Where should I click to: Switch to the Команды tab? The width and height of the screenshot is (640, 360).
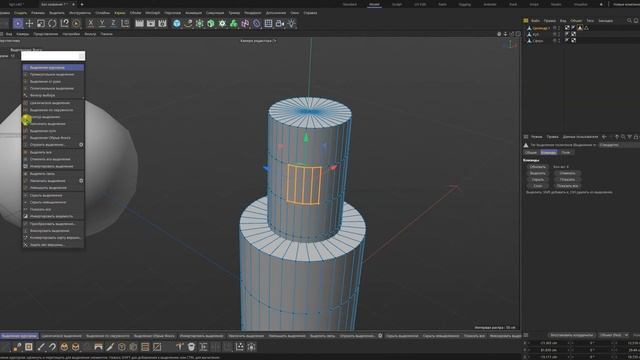coord(548,152)
